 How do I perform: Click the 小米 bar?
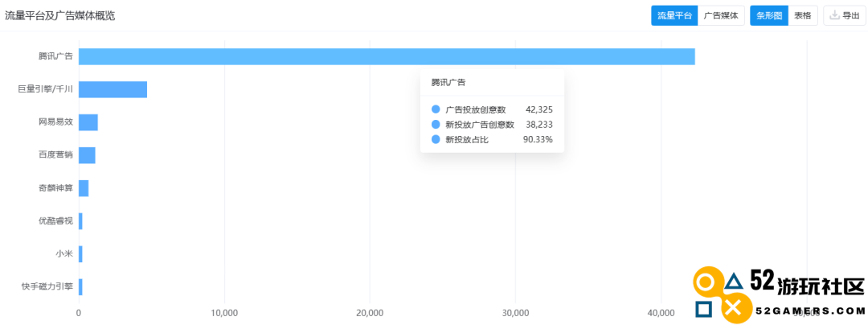click(80, 254)
